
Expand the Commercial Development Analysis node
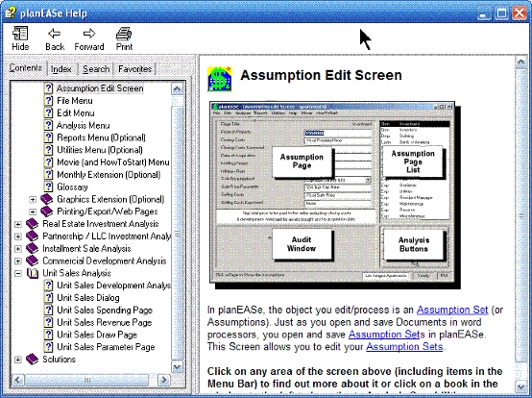point(18,261)
